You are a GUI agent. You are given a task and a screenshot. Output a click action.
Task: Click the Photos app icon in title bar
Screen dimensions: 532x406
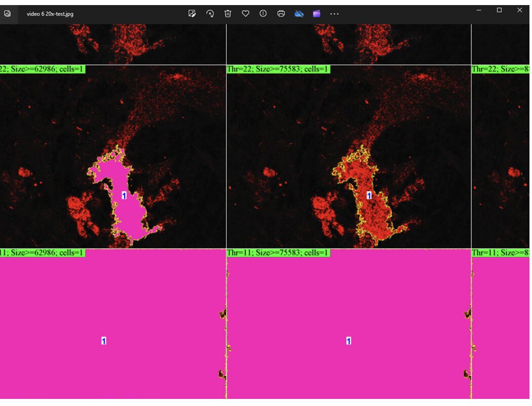8,14
